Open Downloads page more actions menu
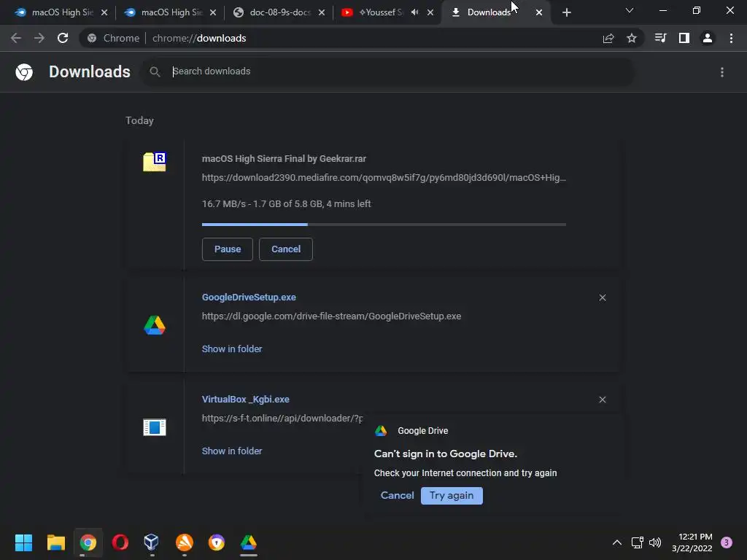 click(x=722, y=72)
